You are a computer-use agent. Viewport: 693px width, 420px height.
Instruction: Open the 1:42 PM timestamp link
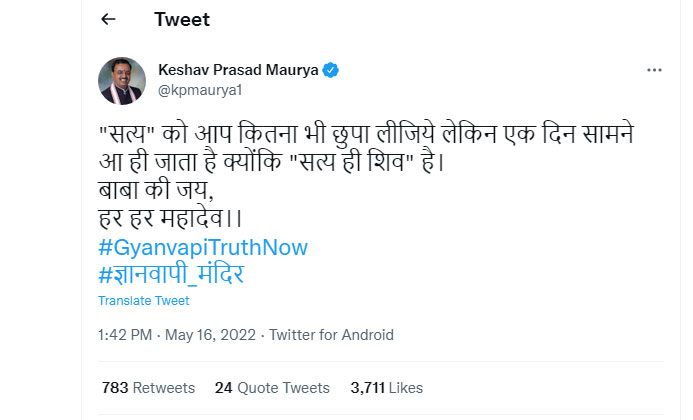pyautogui.click(x=125, y=335)
